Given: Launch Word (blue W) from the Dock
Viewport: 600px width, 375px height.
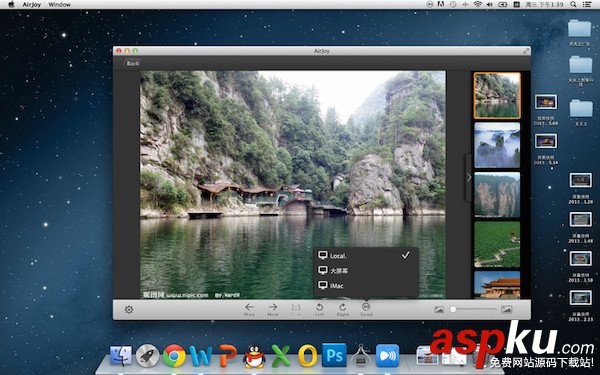Looking at the screenshot, I should coord(201,356).
